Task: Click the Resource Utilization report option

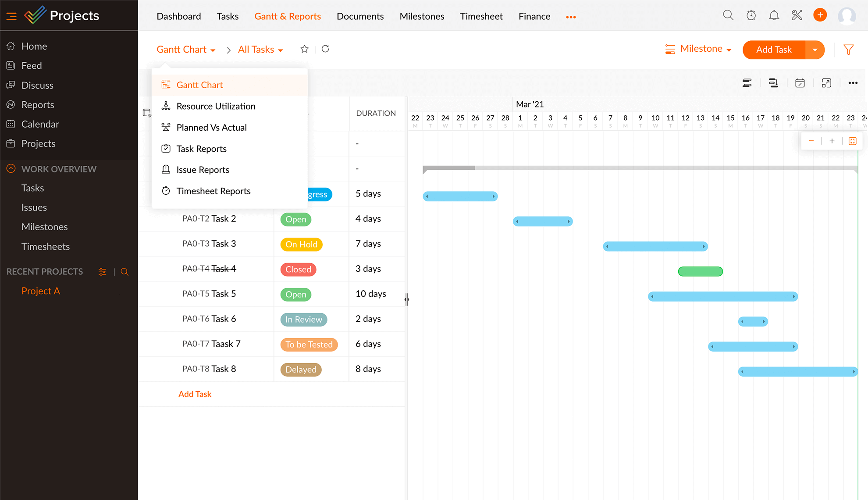Action: tap(216, 106)
